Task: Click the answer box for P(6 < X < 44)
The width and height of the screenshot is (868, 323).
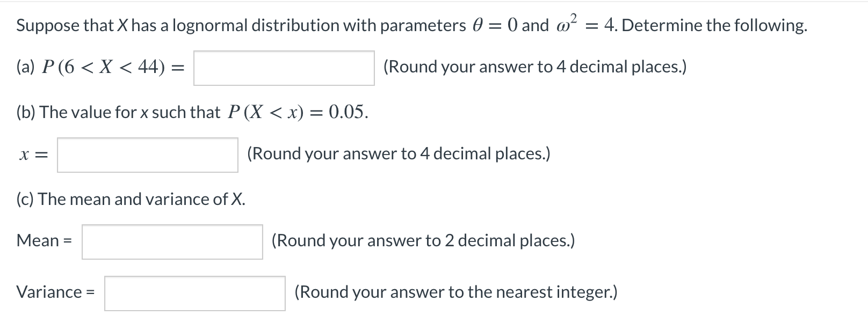Action: tap(284, 68)
